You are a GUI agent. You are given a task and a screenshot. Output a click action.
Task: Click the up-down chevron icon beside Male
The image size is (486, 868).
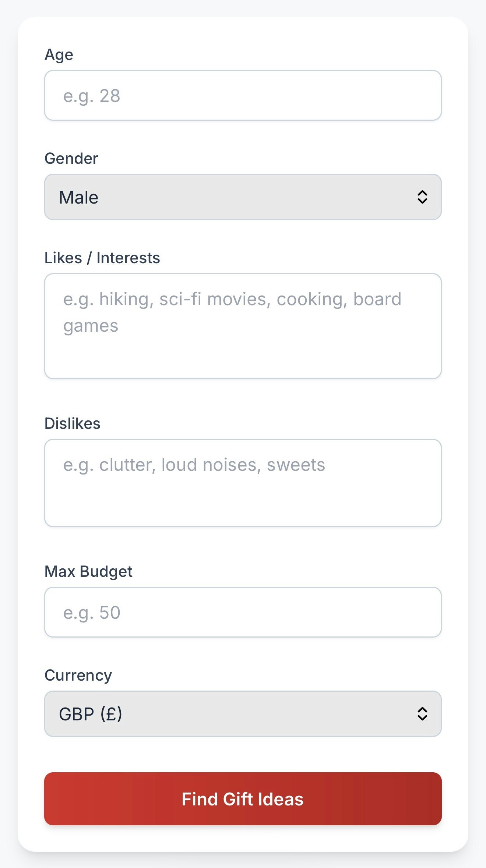pos(422,197)
